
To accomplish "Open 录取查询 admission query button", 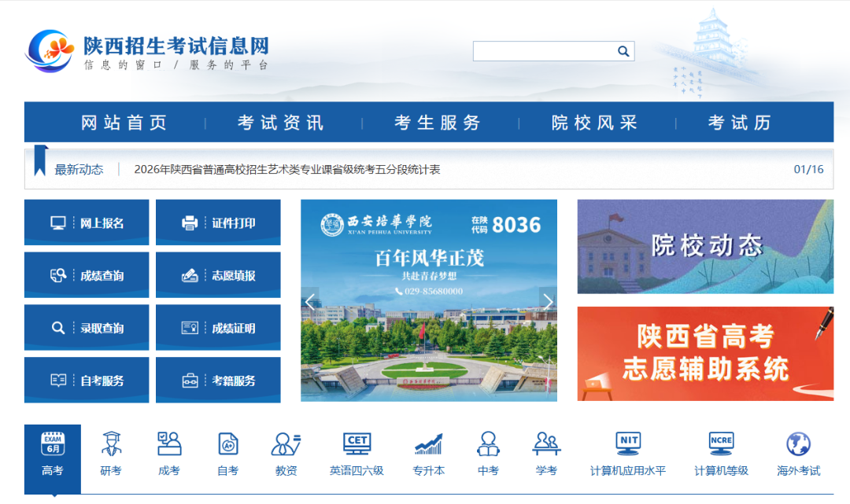I will [x=87, y=328].
